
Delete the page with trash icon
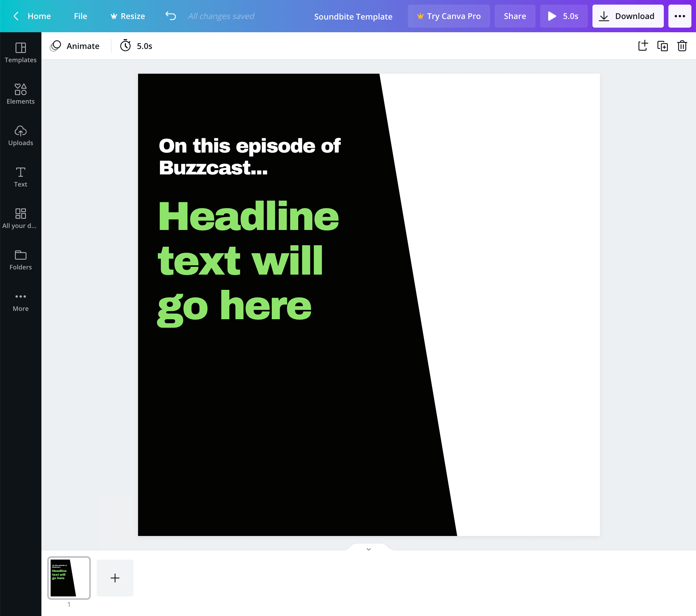pyautogui.click(x=682, y=46)
